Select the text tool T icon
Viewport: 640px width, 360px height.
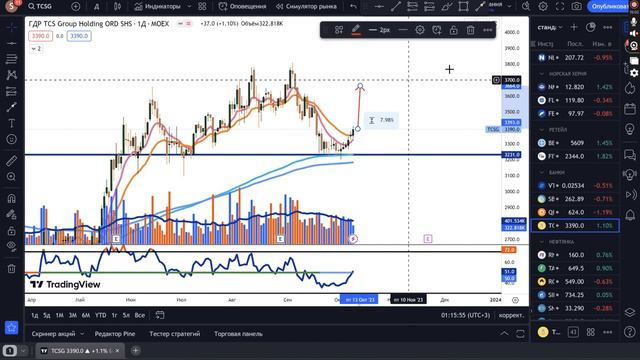click(11, 123)
